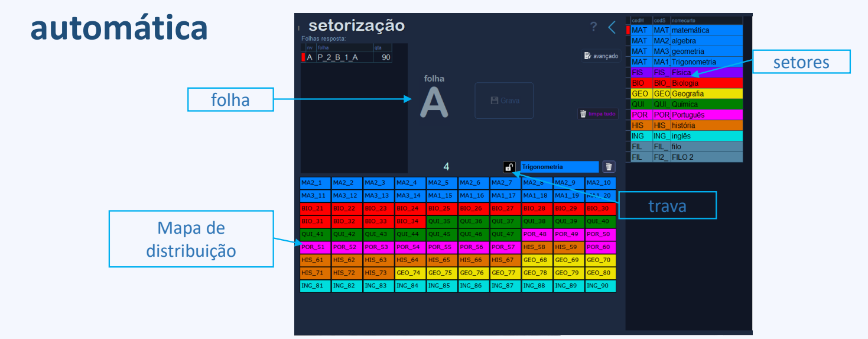
Task: Click the Trigonometria sector name field
Action: point(559,167)
